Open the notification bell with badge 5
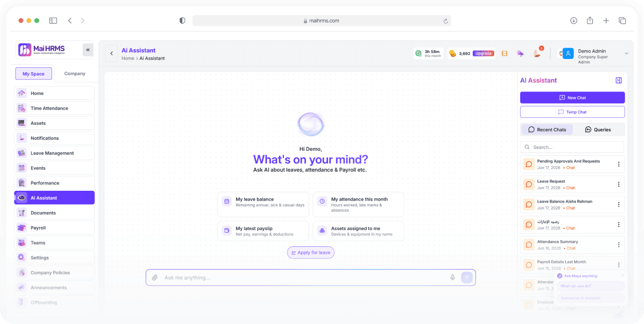Image resolution: width=644 pixels, height=324 pixels. coord(537,53)
